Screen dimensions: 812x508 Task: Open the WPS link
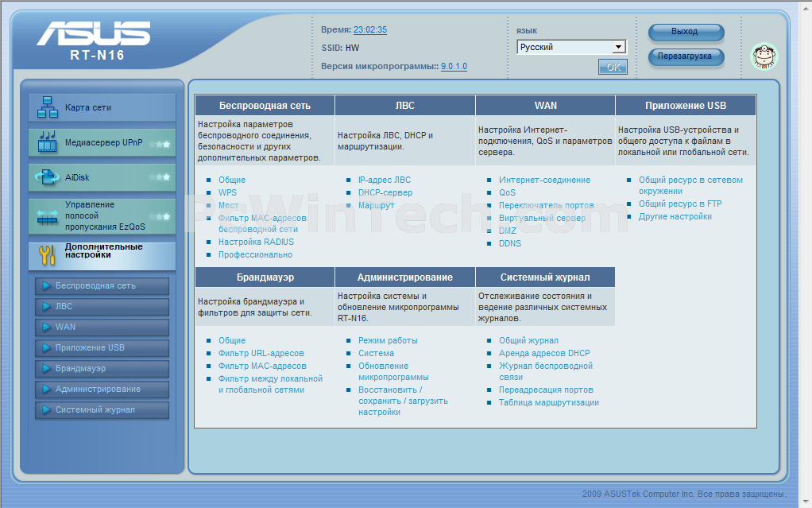227,192
